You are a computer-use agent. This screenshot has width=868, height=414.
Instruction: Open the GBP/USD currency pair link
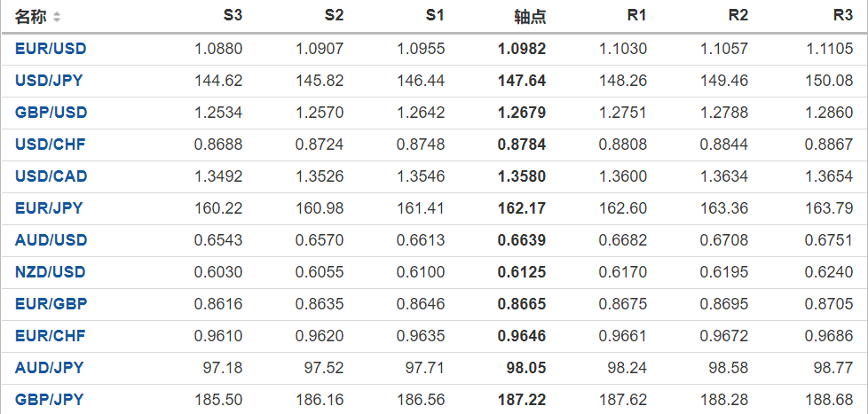51,113
